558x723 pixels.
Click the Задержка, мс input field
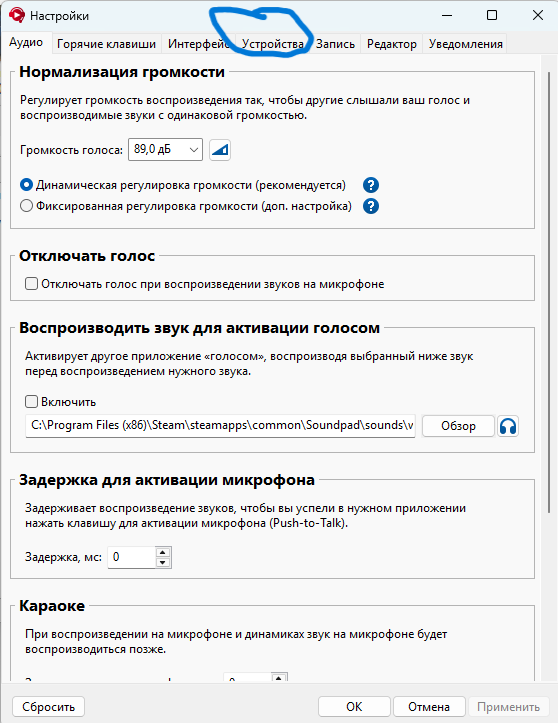[132, 557]
